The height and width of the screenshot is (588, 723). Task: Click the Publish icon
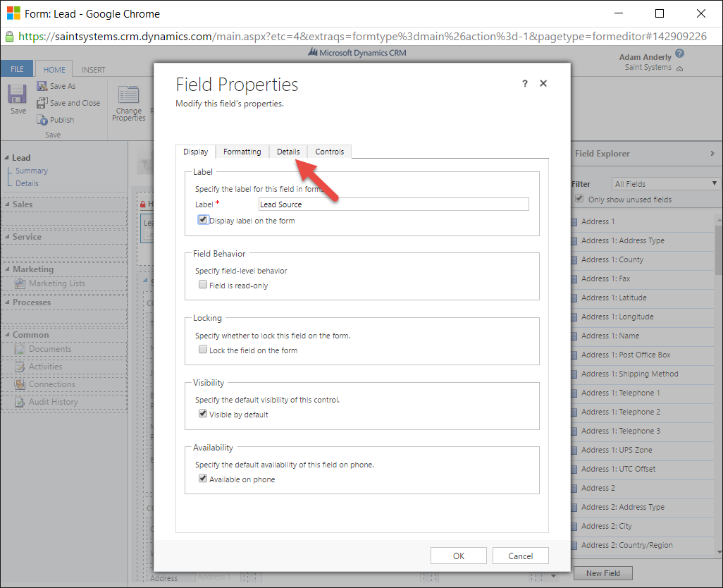tap(42, 120)
